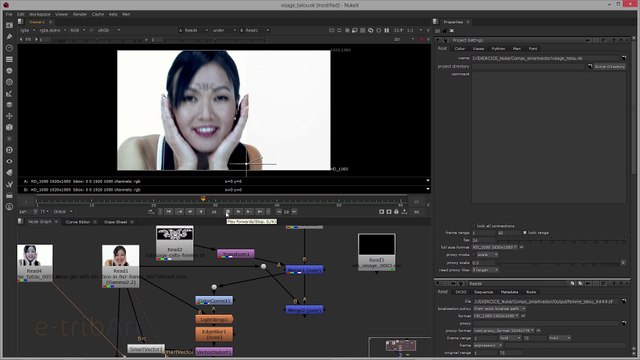
Task: Open the Sequence tab of Read node properties
Action: coord(484,292)
